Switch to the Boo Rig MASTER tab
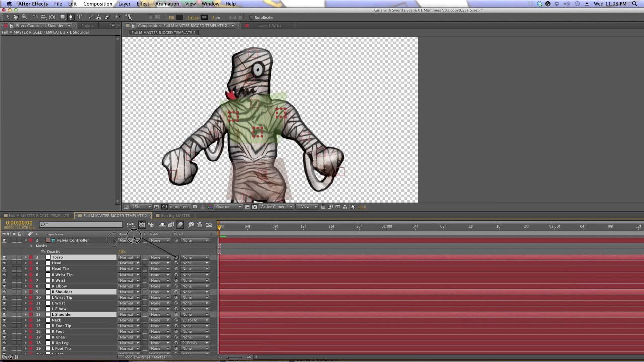Viewport: 644px width, 362px height. [x=175, y=216]
